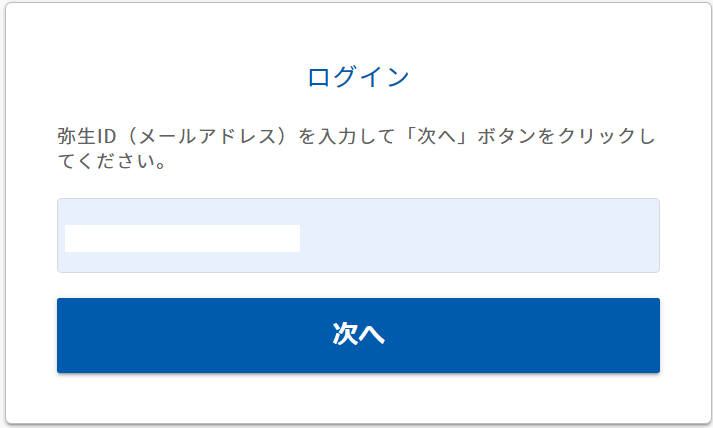Screen dimensions: 713x428
Task: Click the white autofilled value in input
Action: click(182, 238)
